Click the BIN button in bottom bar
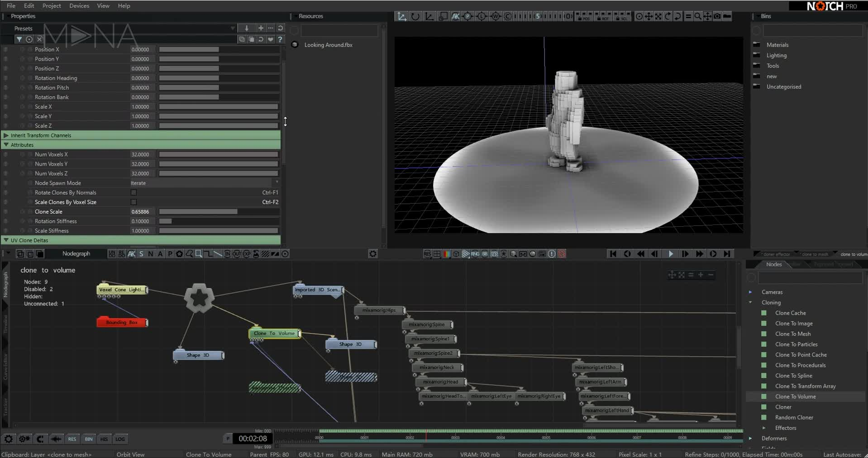Image resolution: width=868 pixels, height=458 pixels. point(88,439)
